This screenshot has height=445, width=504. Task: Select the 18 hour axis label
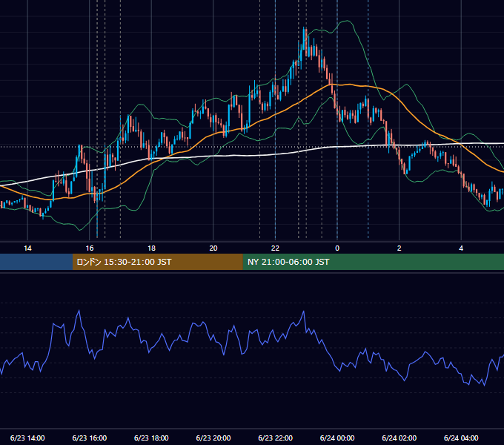151,248
